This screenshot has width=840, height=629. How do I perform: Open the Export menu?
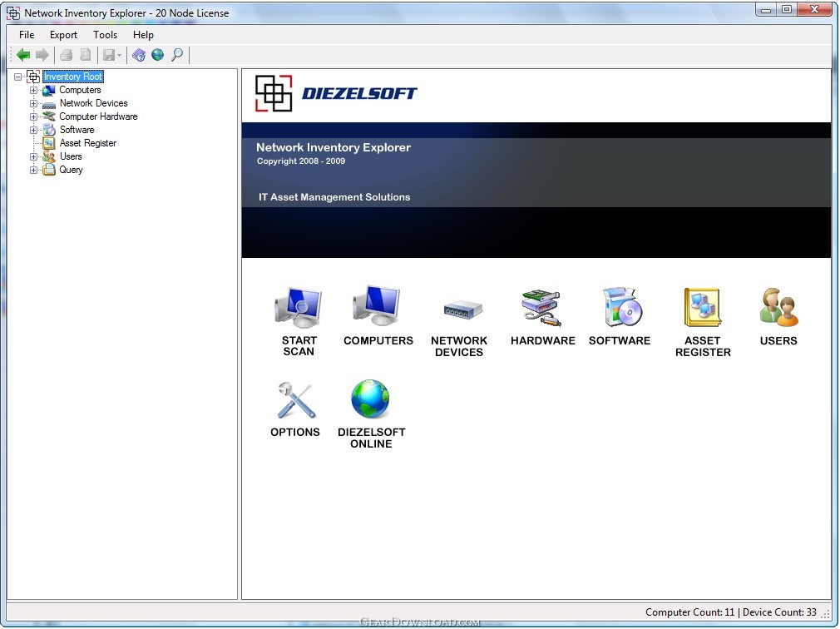coord(63,35)
